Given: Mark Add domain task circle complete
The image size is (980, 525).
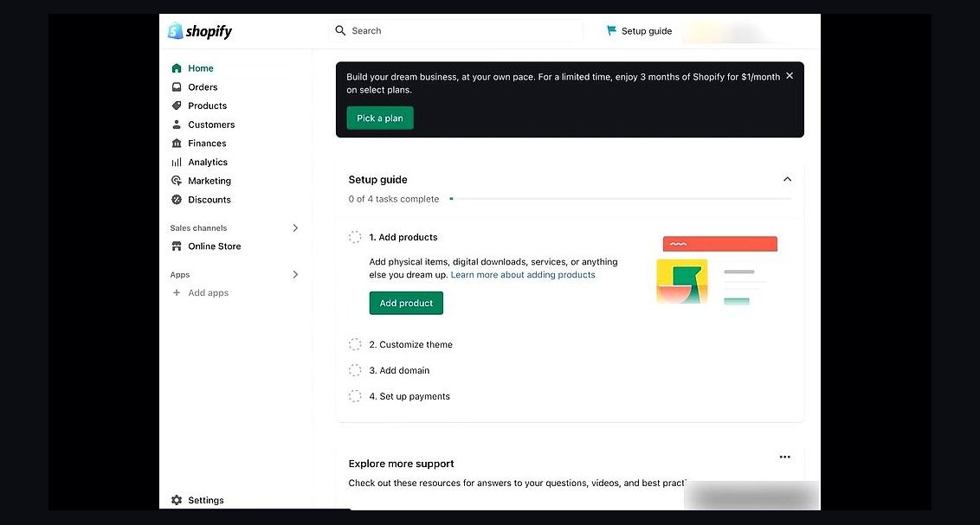Looking at the screenshot, I should coord(355,370).
